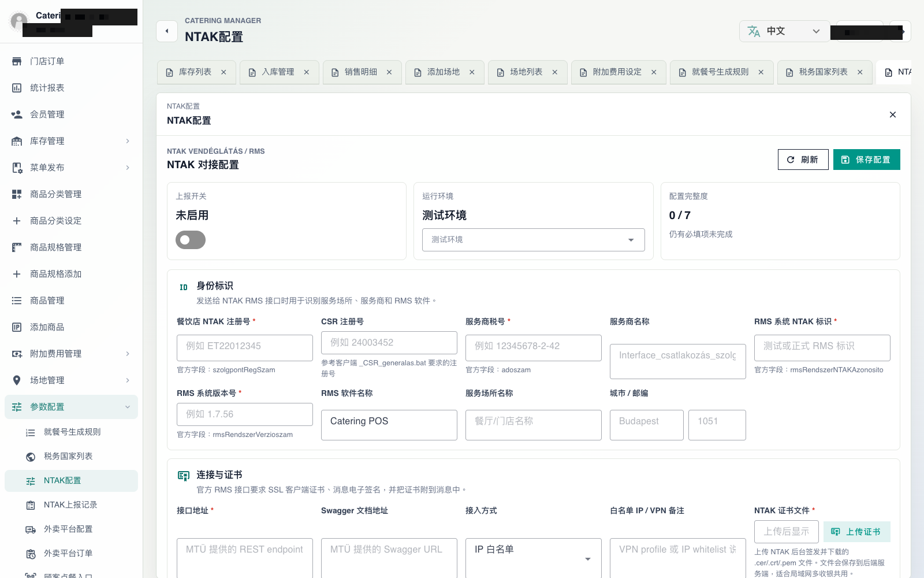This screenshot has height=578, width=924.
Task: Focus the 服务商税号 input field
Action: point(534,348)
